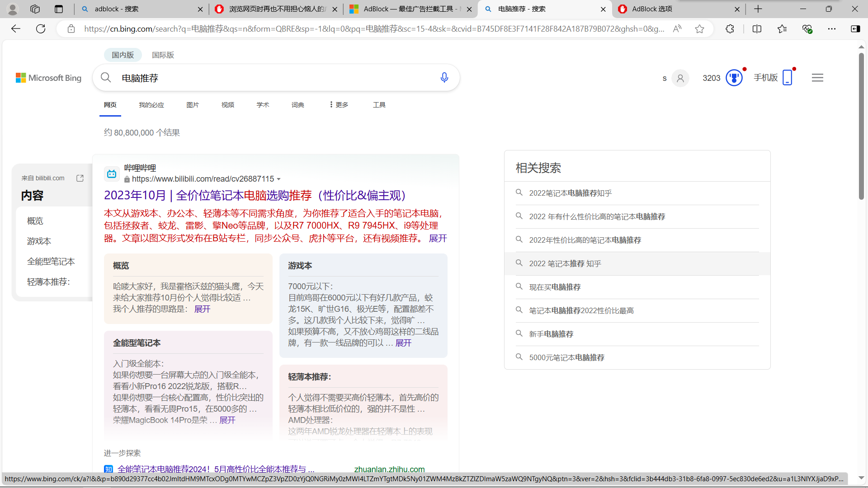Close the 电脑推荐 - 搜索 tab
The height and width of the screenshot is (488, 868).
tap(603, 9)
